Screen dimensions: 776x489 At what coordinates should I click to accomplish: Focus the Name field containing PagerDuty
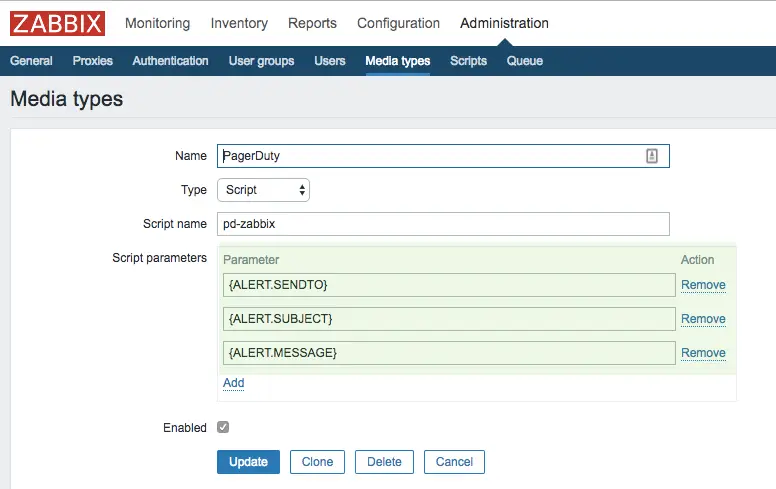pyautogui.click(x=443, y=156)
